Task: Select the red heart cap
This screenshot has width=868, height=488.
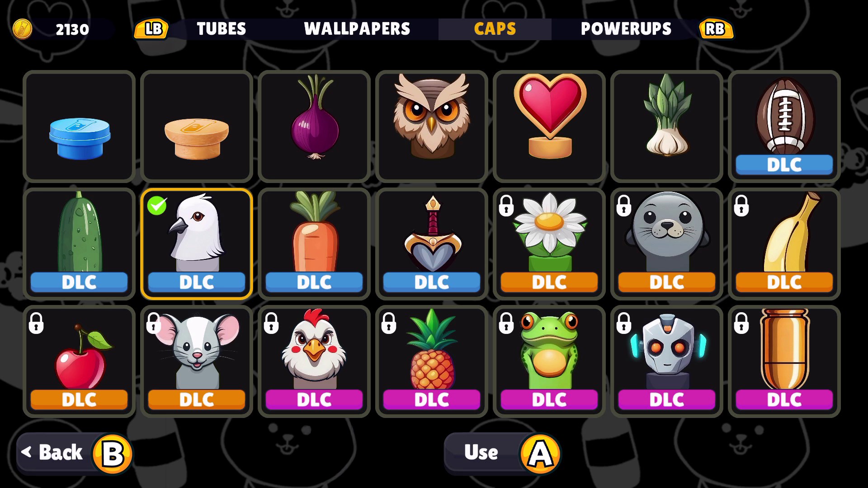Action: point(549,127)
